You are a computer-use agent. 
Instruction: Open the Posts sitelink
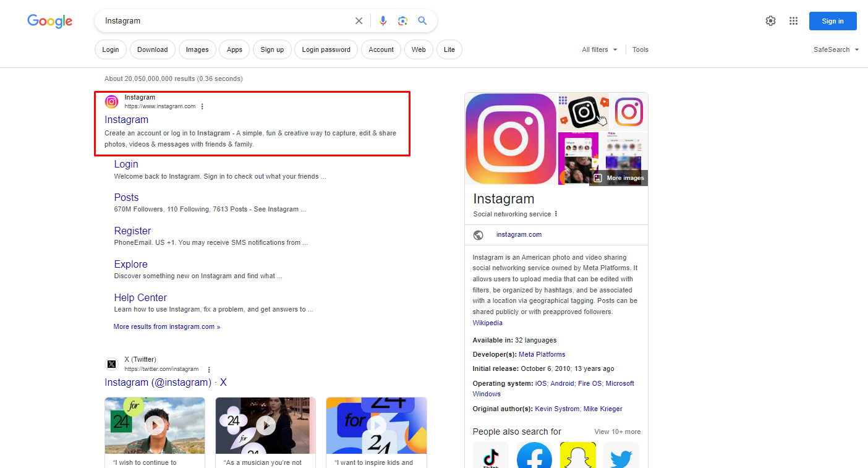click(126, 198)
